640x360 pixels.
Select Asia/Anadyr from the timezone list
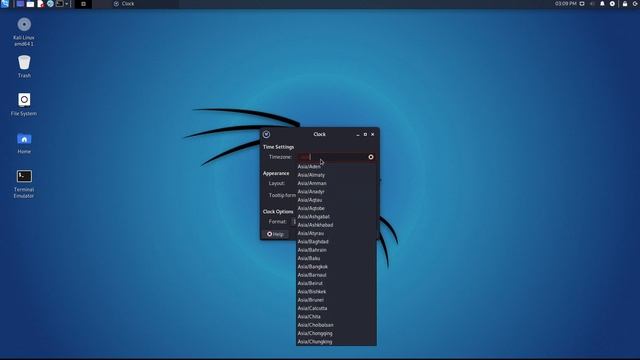pos(336,192)
